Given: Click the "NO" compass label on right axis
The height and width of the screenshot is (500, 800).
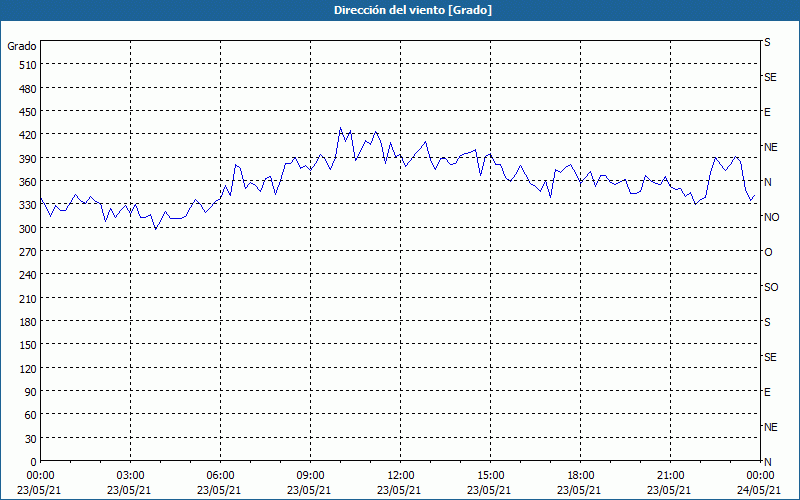Looking at the screenshot, I should [771, 217].
